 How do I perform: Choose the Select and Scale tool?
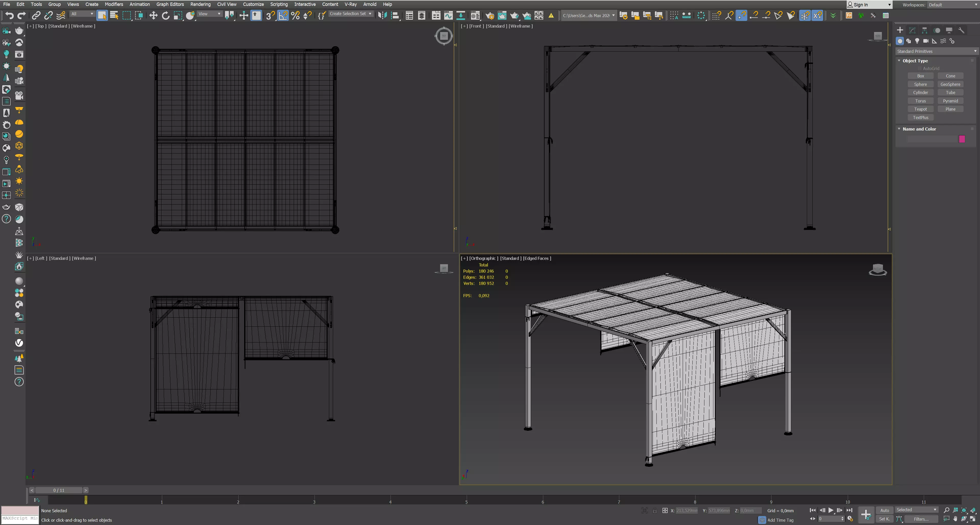pyautogui.click(x=178, y=15)
